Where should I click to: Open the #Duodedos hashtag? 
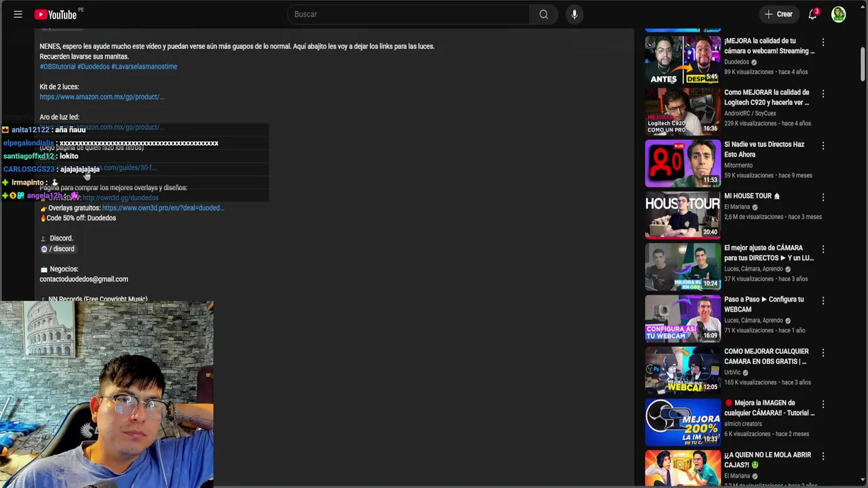coord(94,66)
